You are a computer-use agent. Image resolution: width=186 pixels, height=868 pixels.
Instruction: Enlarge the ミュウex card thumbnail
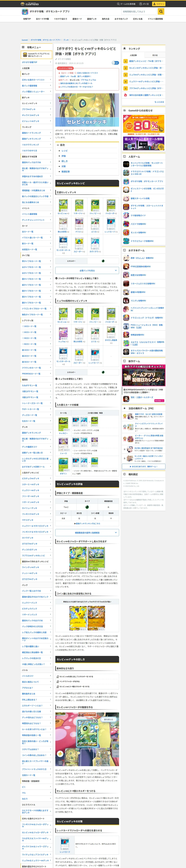tap(63, 333)
